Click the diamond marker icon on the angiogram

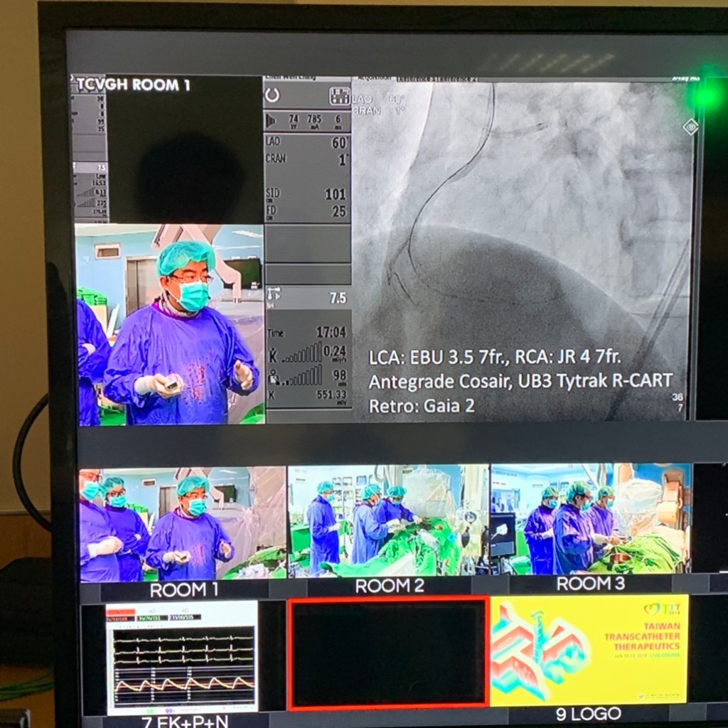[690, 127]
